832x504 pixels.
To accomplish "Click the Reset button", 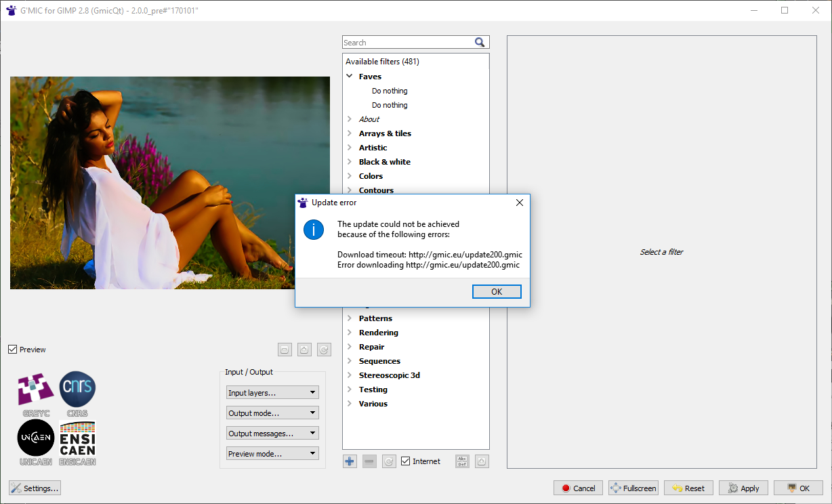I will click(x=688, y=488).
